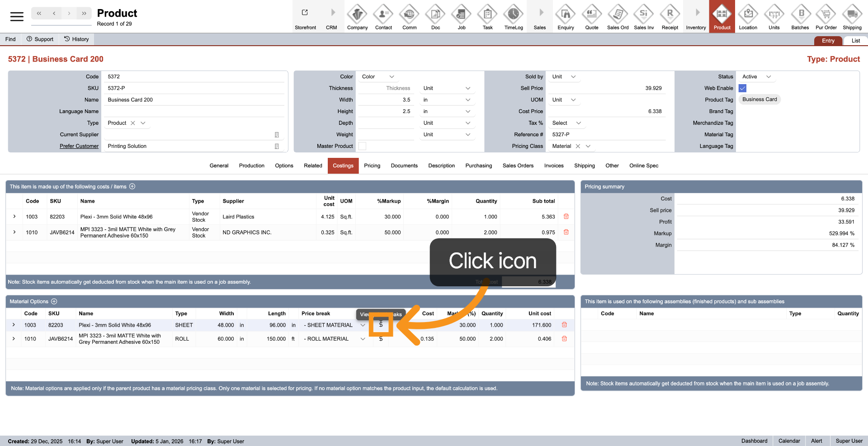Viewport: 868px width, 446px height.
Task: Expand first costing row 1003
Action: pyautogui.click(x=14, y=217)
